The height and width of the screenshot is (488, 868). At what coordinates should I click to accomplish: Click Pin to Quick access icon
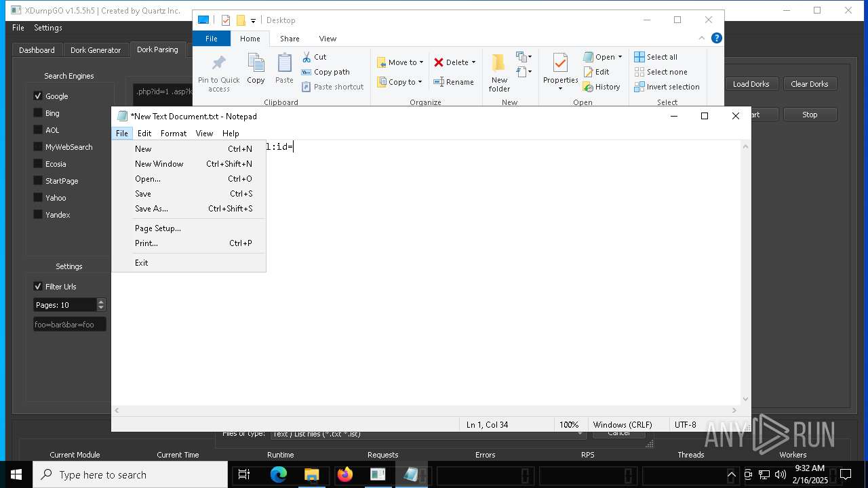(218, 64)
